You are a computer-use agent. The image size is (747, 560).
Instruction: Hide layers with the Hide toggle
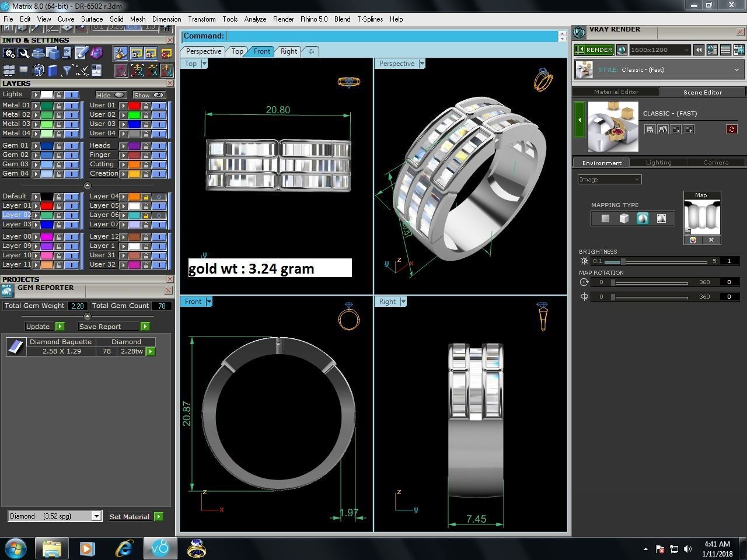[111, 95]
